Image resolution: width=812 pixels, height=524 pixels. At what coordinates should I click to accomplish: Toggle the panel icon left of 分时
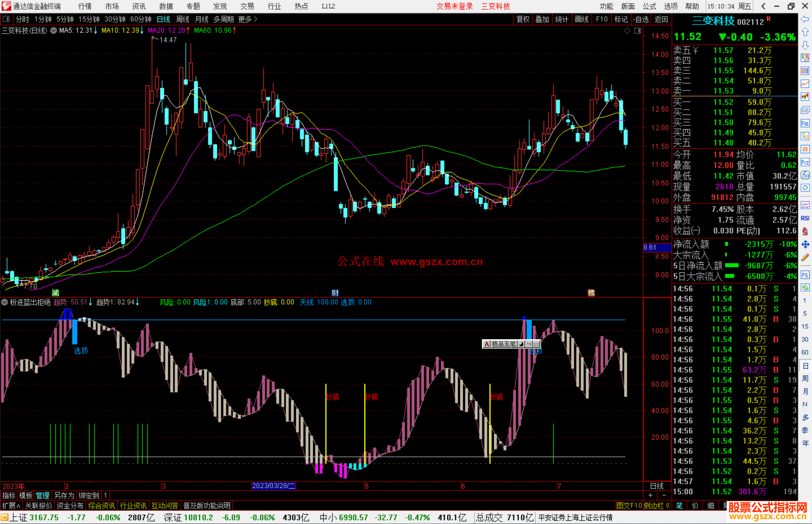(x=6, y=19)
